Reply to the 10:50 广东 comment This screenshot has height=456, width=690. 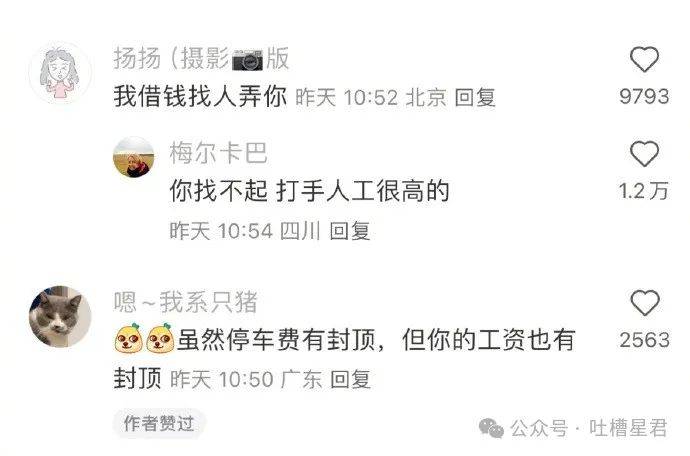(351, 379)
